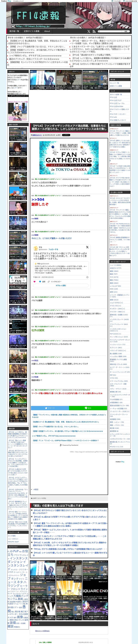138x644 pixels.
Task: Click the 返信 reply icon in the embedded tweet
Action: (x=42, y=282)
